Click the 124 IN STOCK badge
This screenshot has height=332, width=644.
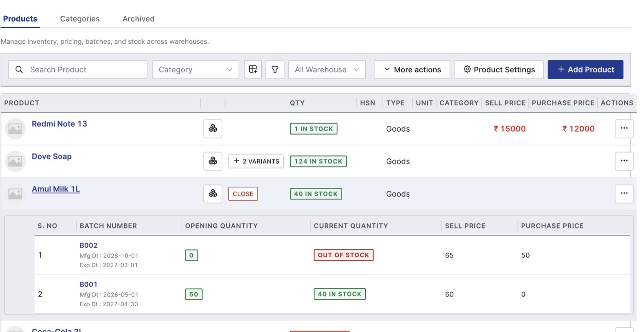(318, 161)
